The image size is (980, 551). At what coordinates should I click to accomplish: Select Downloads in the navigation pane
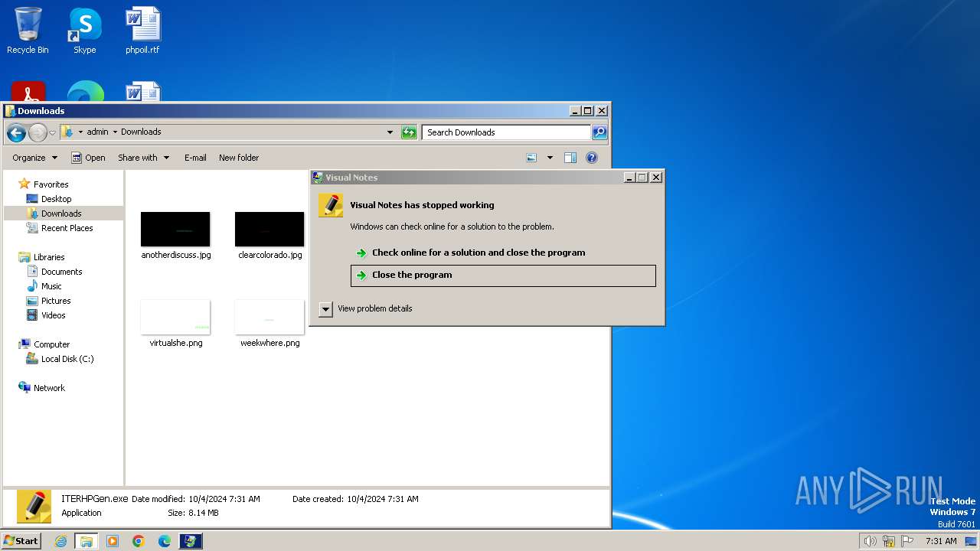click(x=54, y=214)
